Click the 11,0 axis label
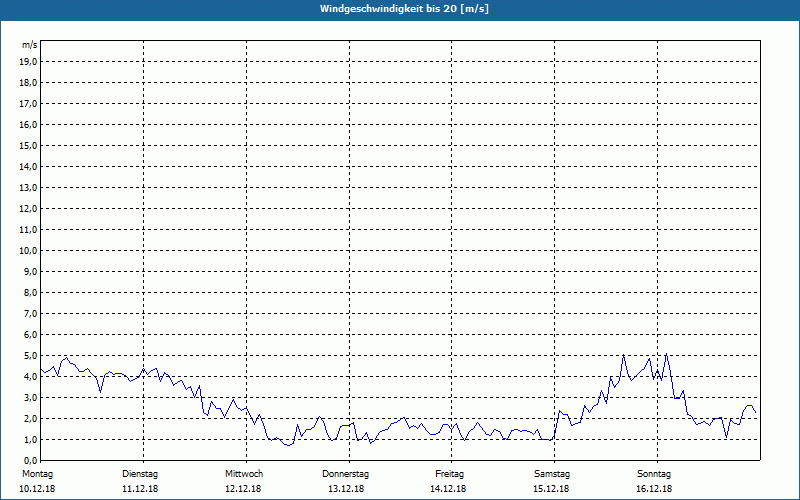This screenshot has height=500, width=800. coord(28,230)
